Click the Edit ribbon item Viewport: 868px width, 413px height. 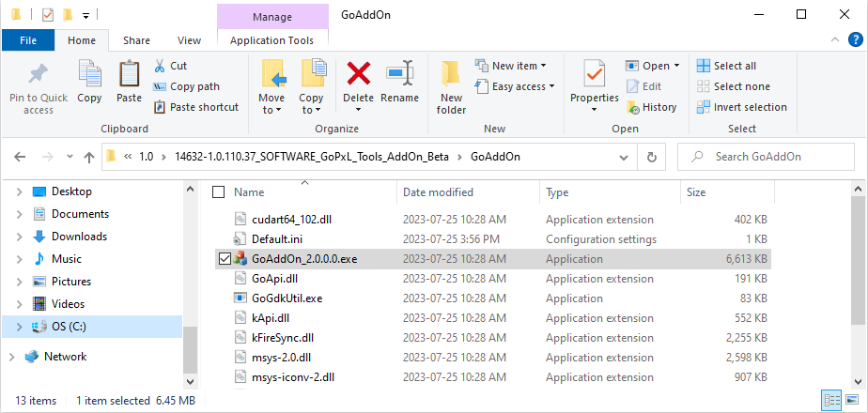[643, 86]
